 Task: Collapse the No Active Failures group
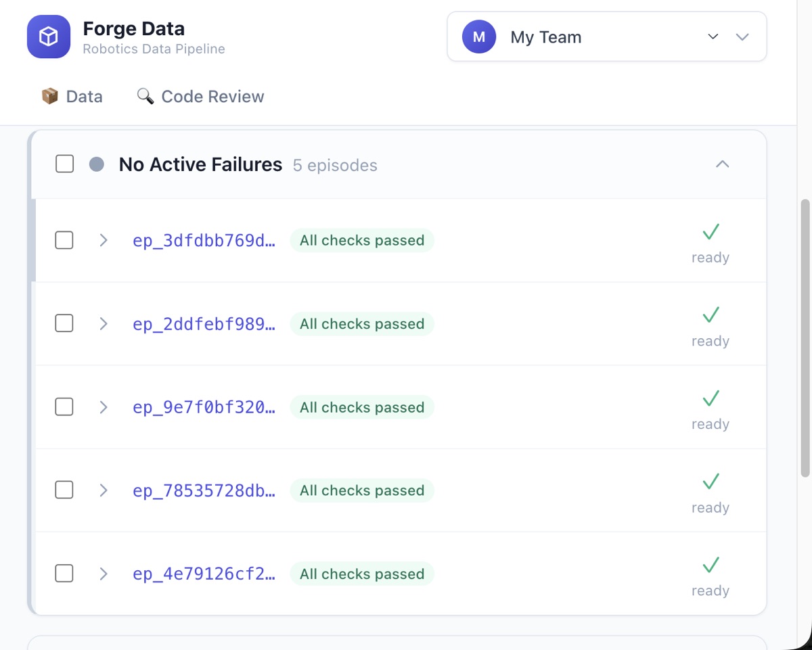coord(723,164)
